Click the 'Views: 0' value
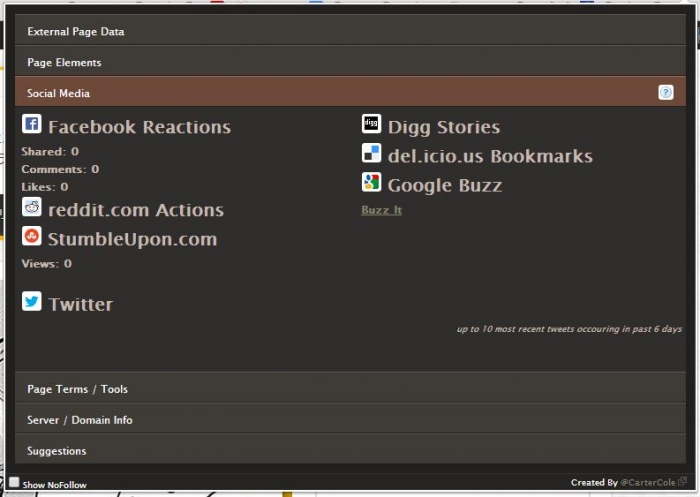 tap(46, 263)
